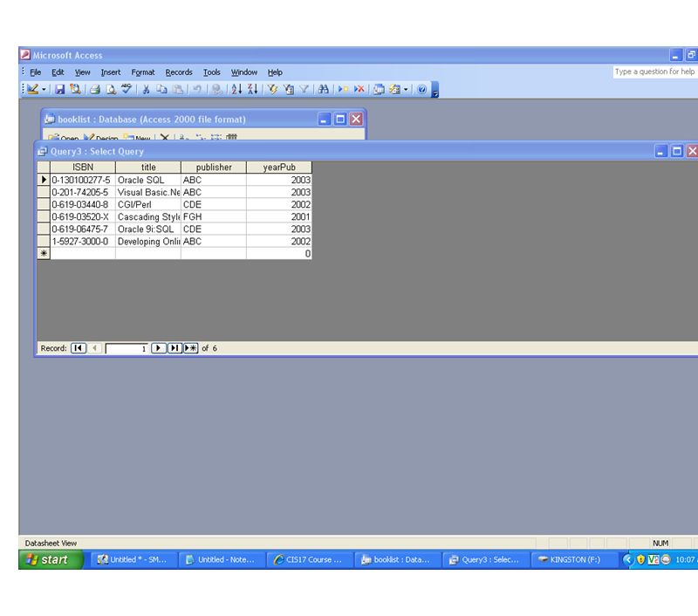Image resolution: width=698 pixels, height=616 pixels.
Task: Open the Tools menu
Action: (211, 72)
